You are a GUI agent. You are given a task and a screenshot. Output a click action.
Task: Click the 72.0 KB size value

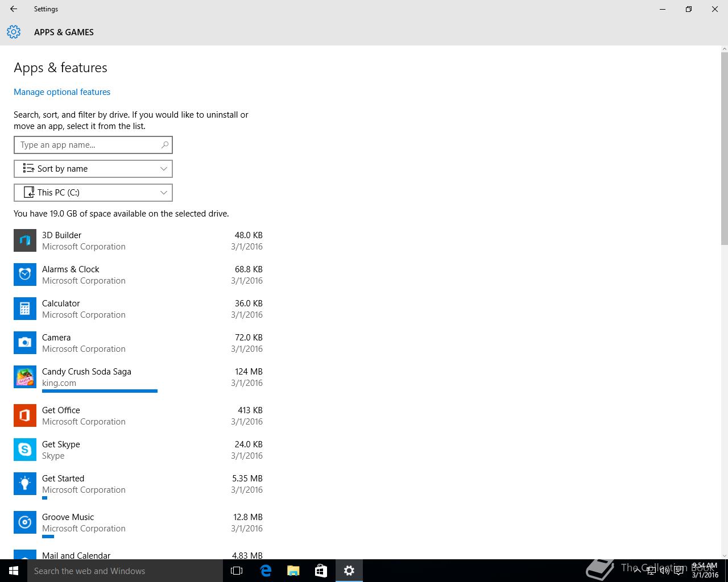(249, 337)
